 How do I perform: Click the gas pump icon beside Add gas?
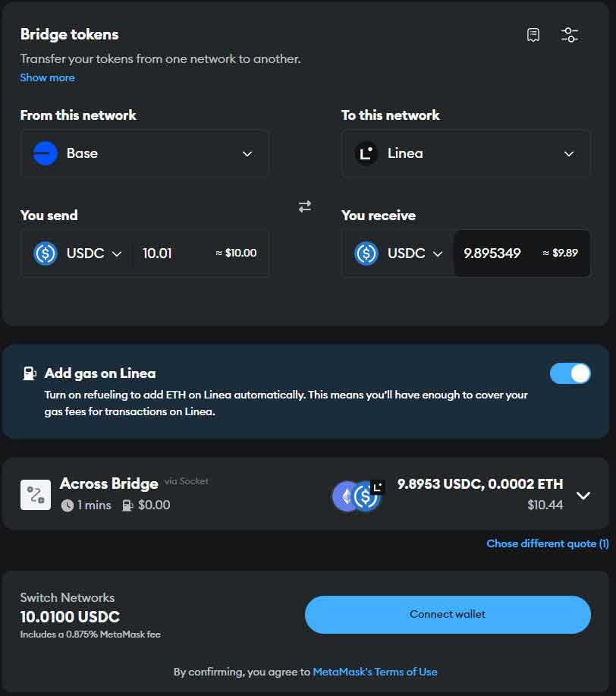point(30,373)
